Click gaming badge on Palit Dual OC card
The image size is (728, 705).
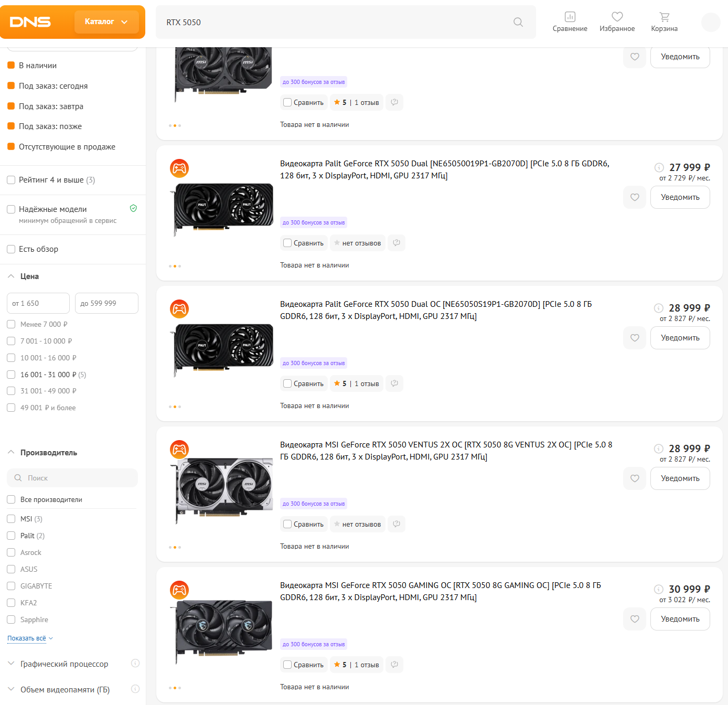coord(179,309)
